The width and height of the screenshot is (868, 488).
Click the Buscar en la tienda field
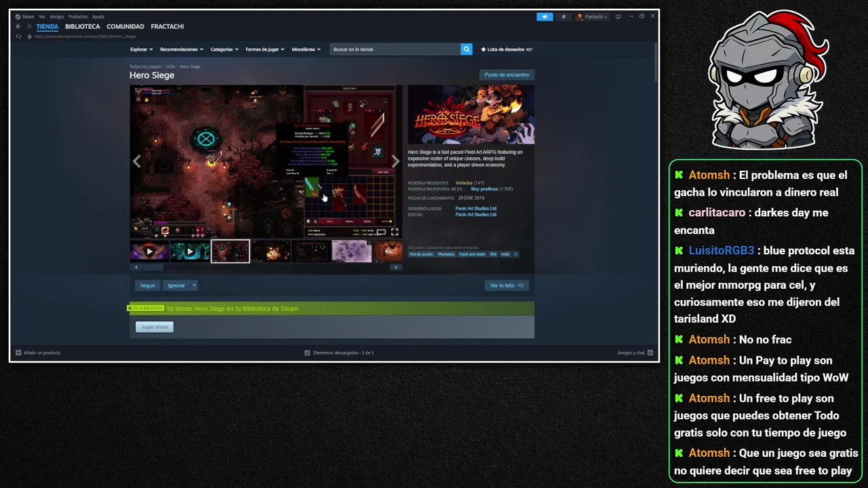(395, 49)
